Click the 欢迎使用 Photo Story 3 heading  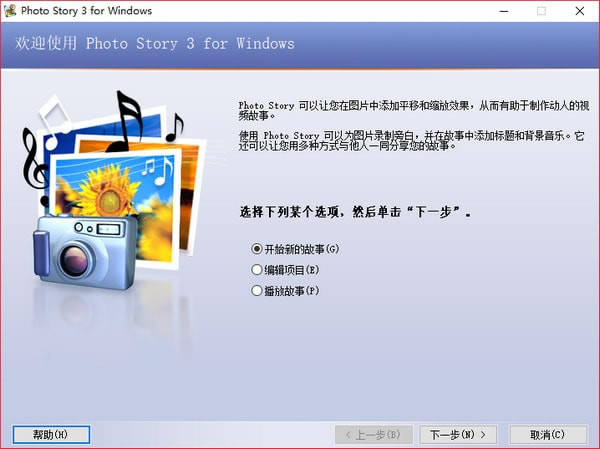click(155, 43)
